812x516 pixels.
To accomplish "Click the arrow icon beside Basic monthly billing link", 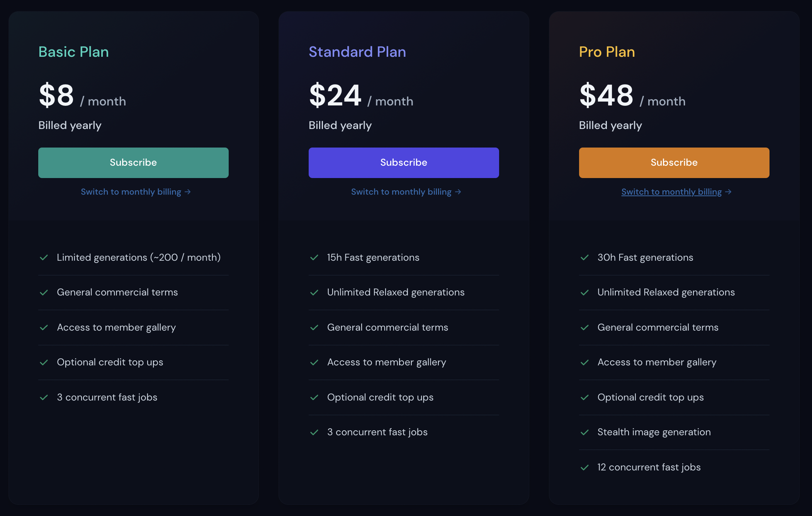I will pos(187,192).
